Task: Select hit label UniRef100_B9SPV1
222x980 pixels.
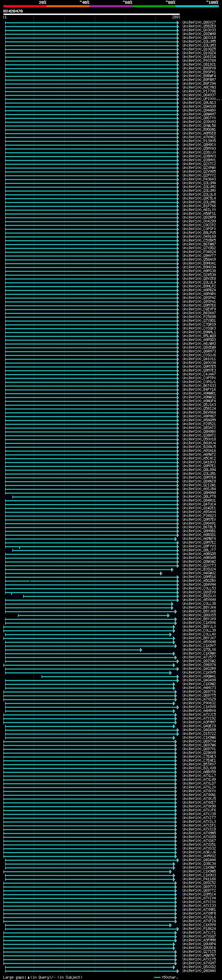Action: pyautogui.click(x=199, y=72)
